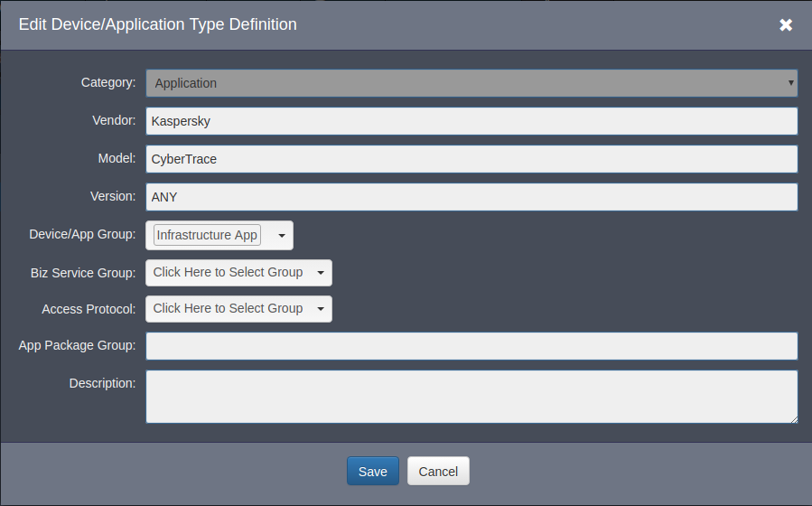Expand the Device/App Group dropdown arrow
This screenshot has width=812, height=506.
pos(281,236)
